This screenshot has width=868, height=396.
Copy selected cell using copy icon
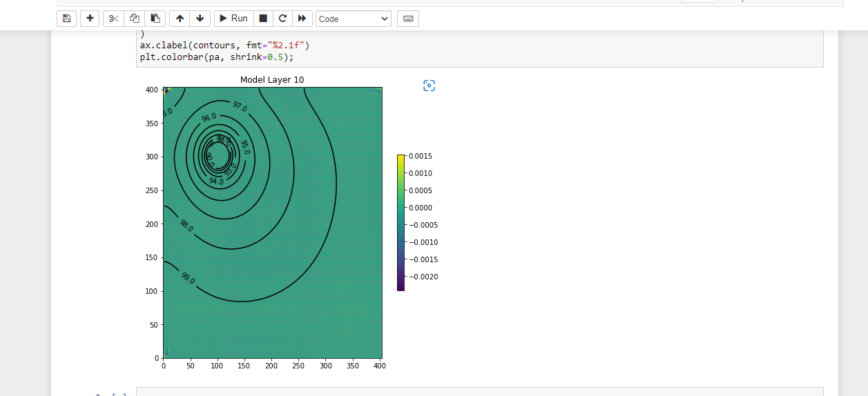(134, 19)
